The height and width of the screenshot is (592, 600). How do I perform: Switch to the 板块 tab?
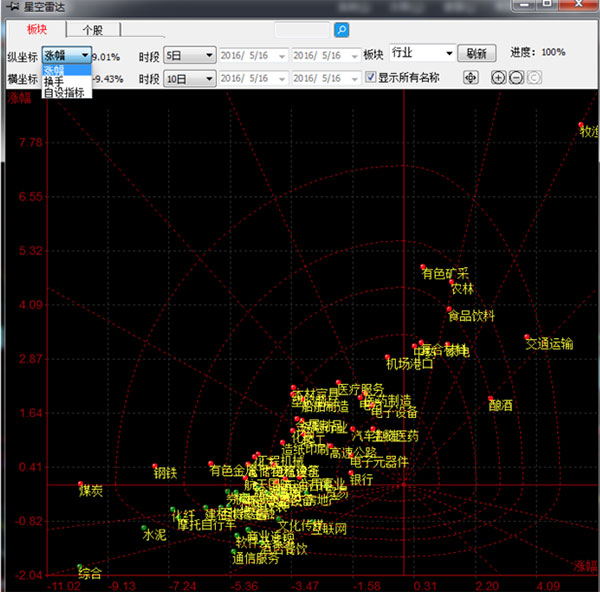[37, 30]
